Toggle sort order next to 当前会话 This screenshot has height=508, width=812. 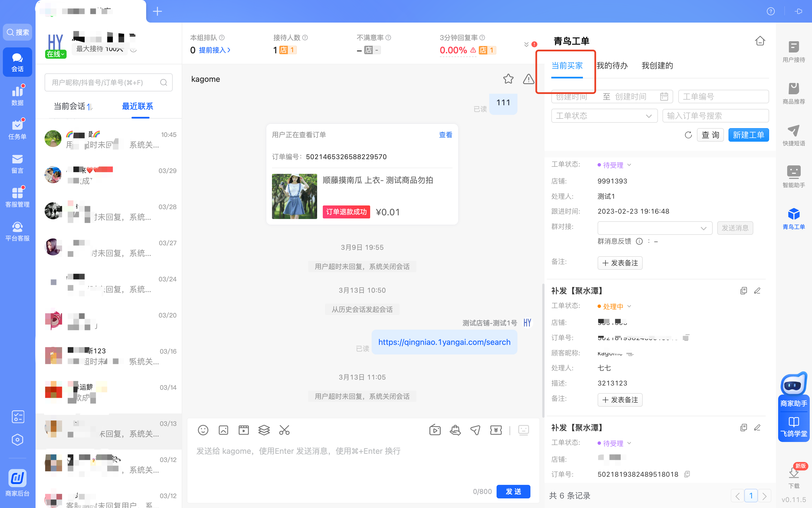point(89,107)
